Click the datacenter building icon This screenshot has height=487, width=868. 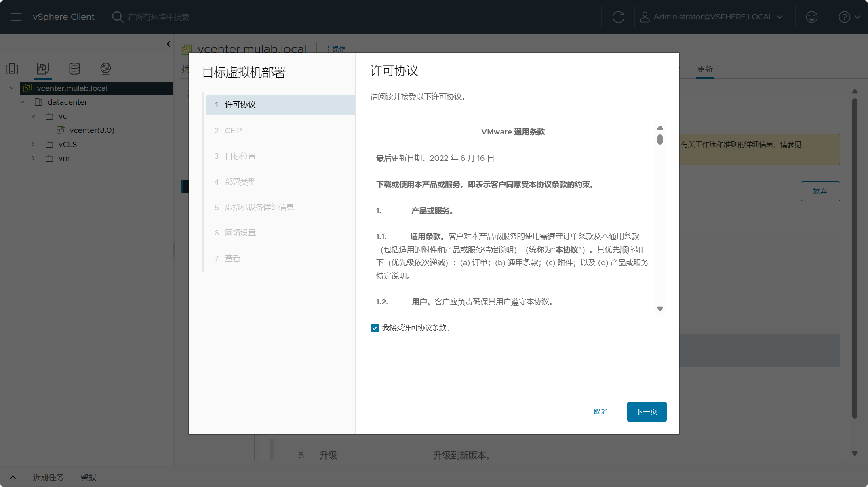38,102
